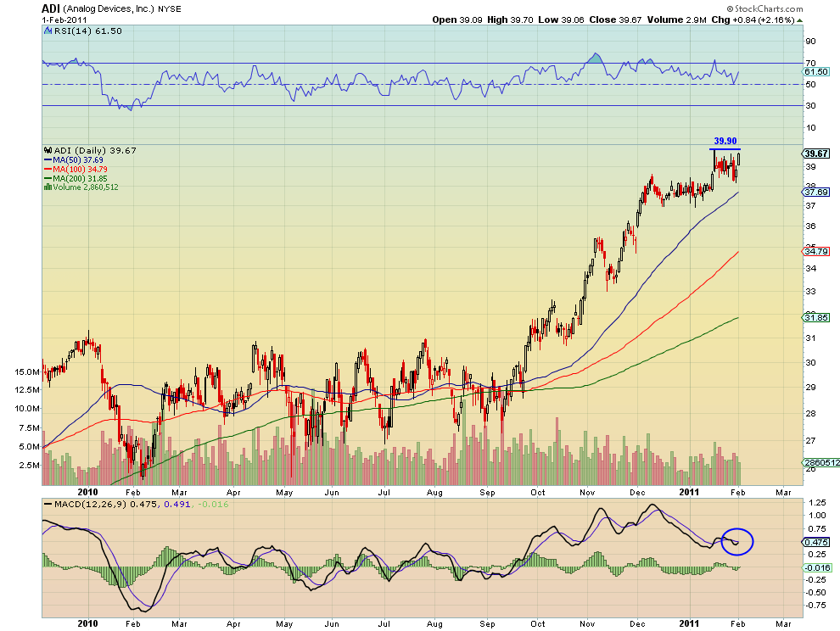Click the 2011 label on price chart axis

(x=689, y=492)
